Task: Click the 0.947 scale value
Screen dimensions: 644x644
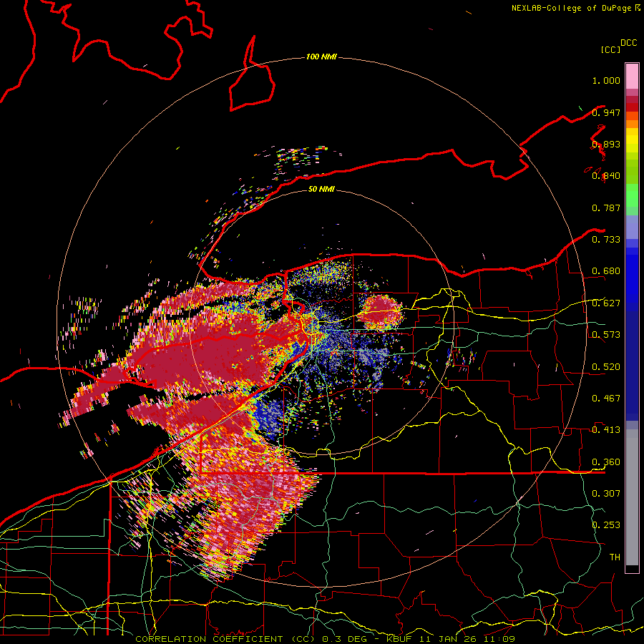Action: pyautogui.click(x=606, y=112)
